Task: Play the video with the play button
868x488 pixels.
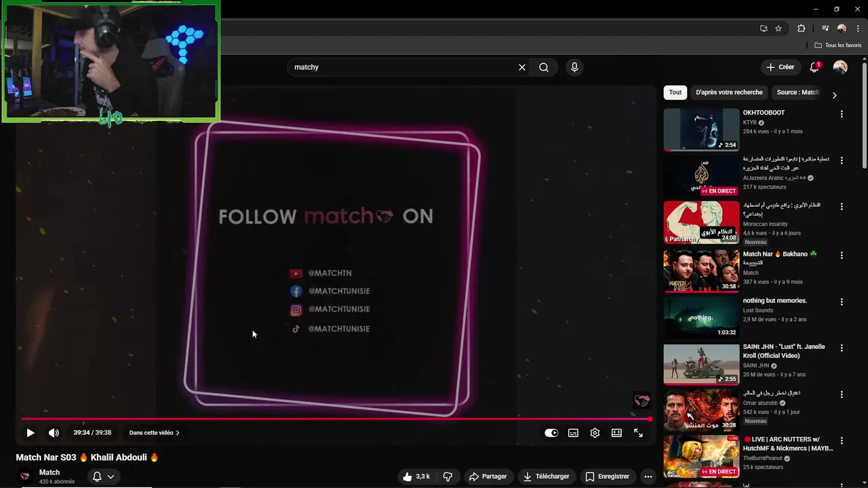Action: pyautogui.click(x=31, y=432)
